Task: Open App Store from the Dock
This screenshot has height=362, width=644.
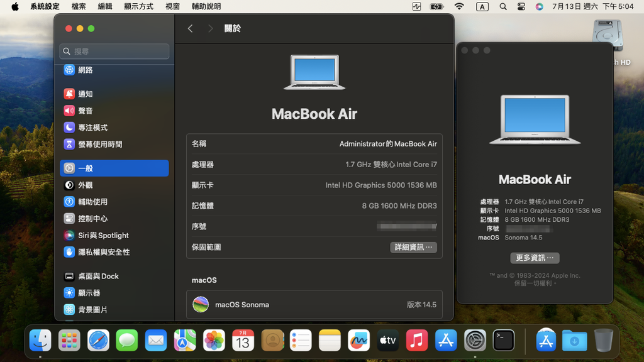Action: 446,340
